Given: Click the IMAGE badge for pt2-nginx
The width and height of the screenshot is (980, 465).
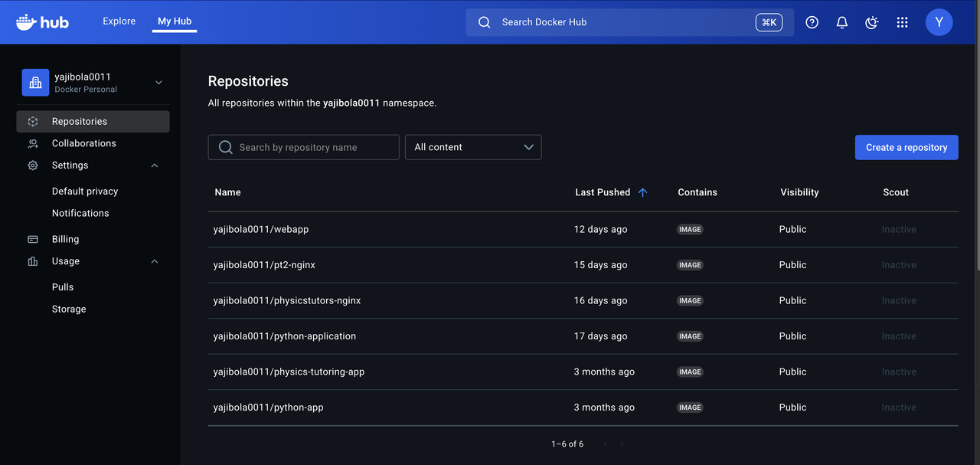Looking at the screenshot, I should click(x=690, y=265).
